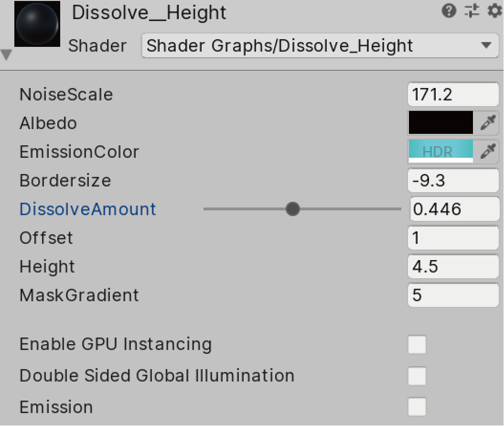Select the Bordersize property label
504x426 pixels.
tap(65, 181)
